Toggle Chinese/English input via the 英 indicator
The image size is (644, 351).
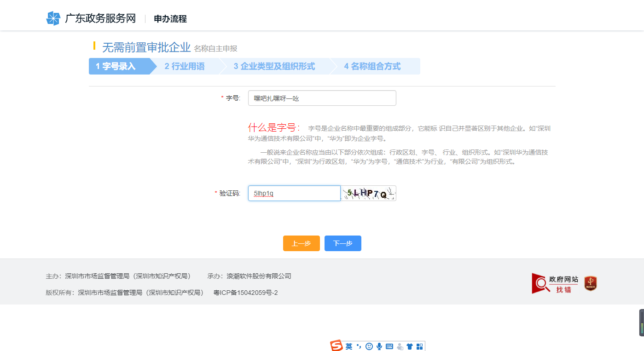(348, 346)
